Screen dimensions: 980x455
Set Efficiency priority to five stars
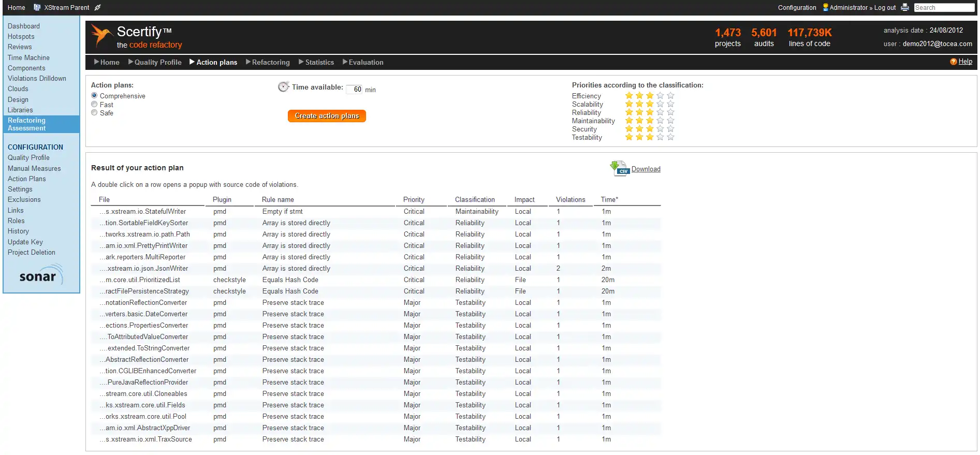(670, 96)
